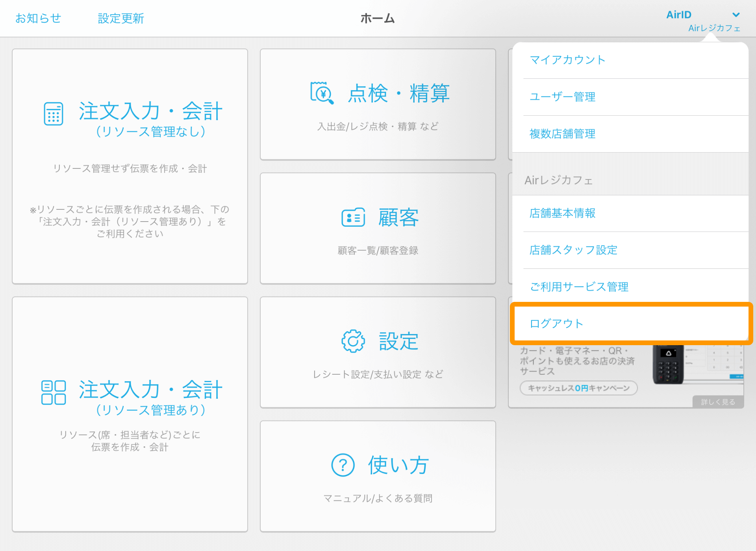Click the Airレジカフェ store name under AirID

[714, 28]
